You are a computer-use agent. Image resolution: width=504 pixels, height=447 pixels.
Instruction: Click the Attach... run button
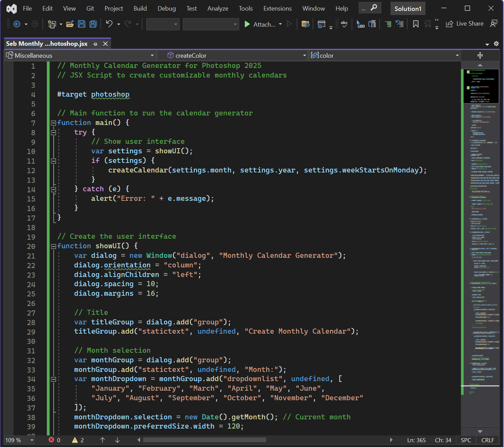[x=260, y=24]
